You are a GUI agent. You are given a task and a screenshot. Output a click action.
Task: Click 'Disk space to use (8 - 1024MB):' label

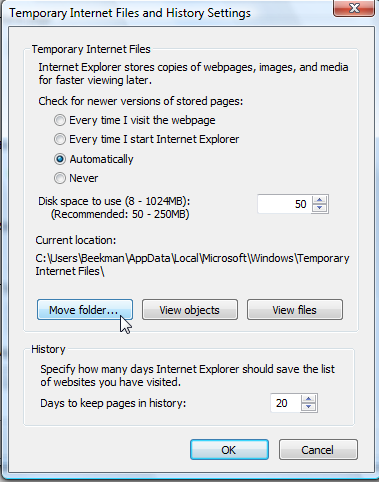(114, 201)
